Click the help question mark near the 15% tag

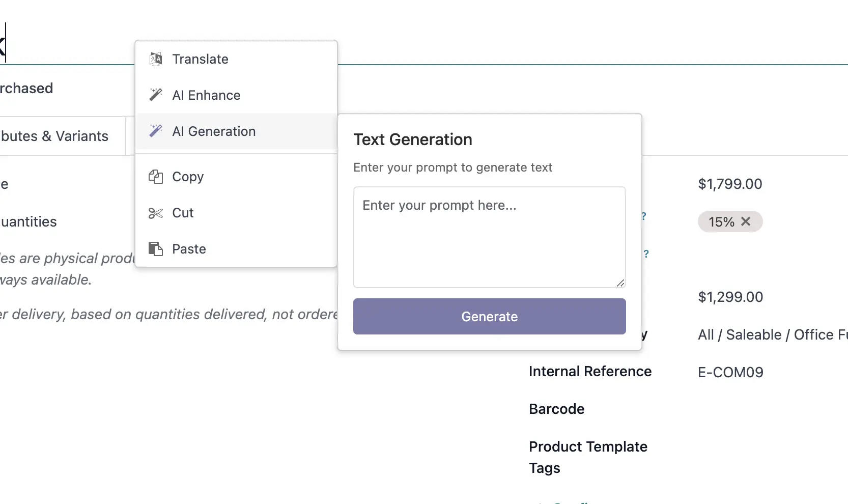coord(643,216)
